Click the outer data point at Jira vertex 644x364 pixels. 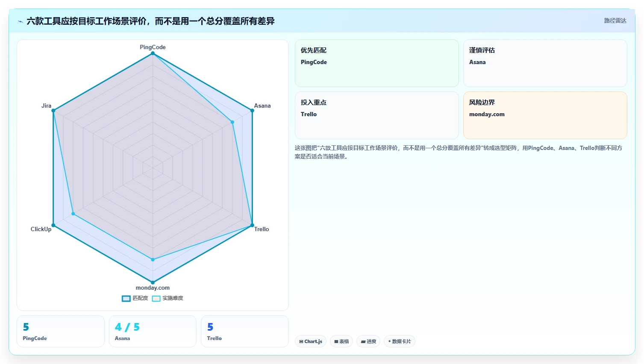coord(53,111)
